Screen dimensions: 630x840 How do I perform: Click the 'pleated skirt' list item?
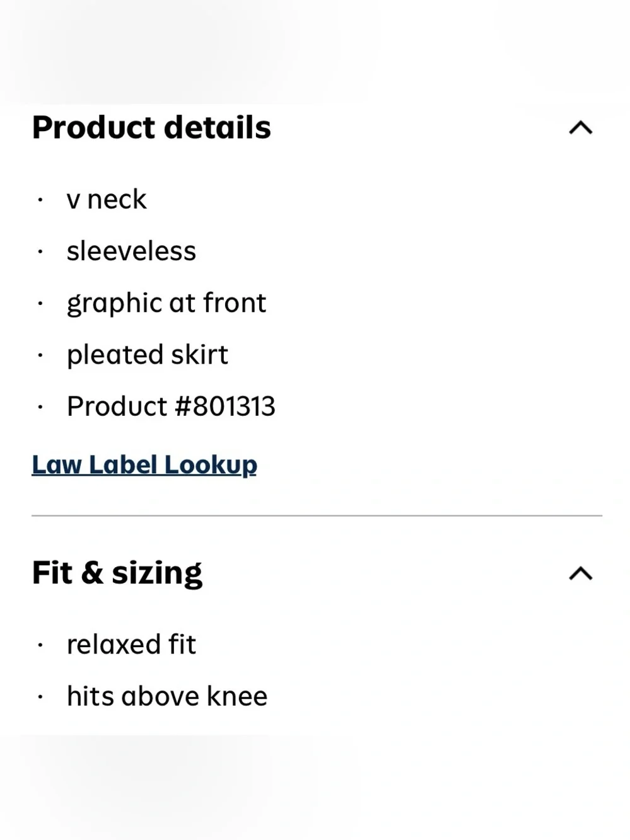click(x=147, y=355)
